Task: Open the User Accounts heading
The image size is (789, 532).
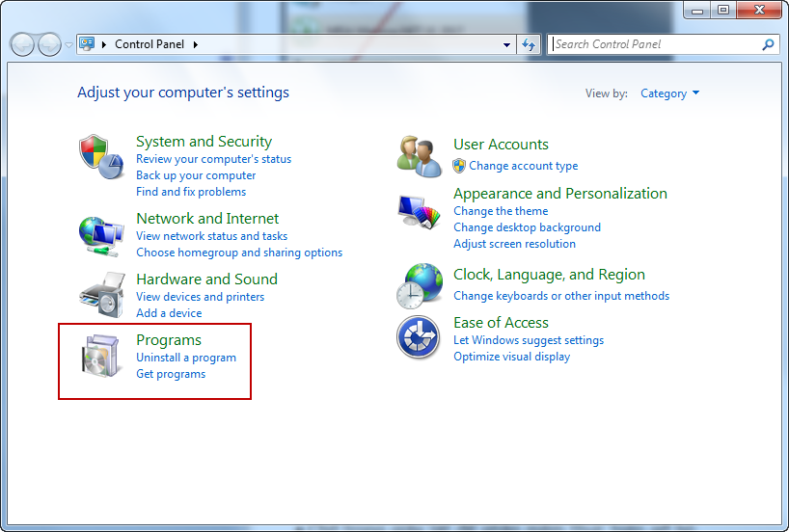Action: (x=501, y=145)
